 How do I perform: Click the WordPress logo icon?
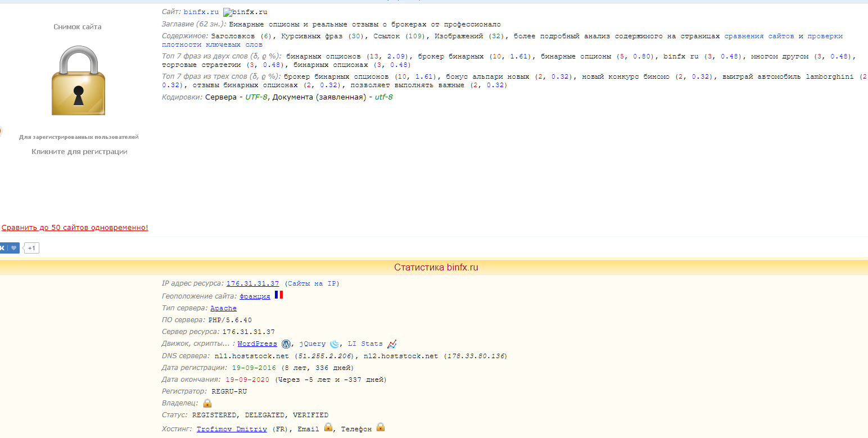(x=286, y=344)
